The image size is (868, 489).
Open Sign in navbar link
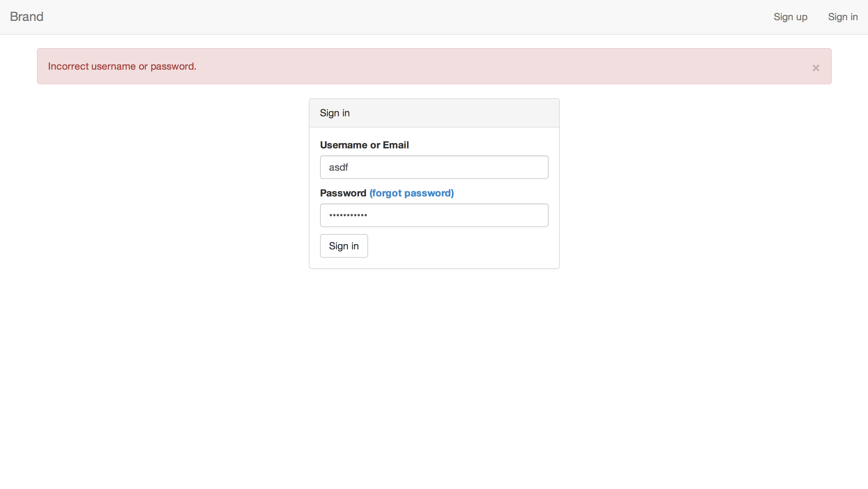(x=843, y=17)
